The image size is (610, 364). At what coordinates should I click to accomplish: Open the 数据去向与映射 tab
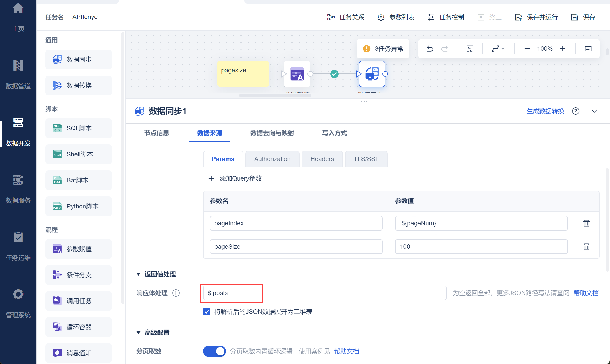click(272, 133)
